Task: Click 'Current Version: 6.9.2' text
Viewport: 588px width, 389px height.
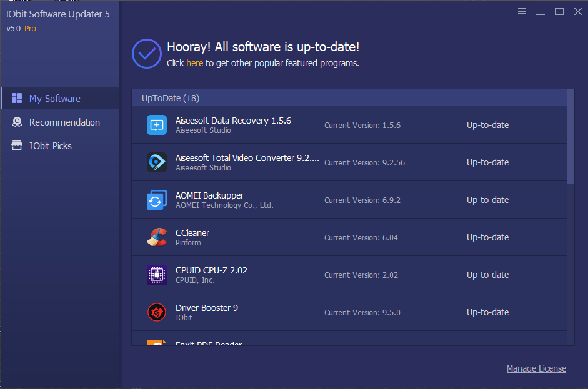Action: [x=362, y=200]
